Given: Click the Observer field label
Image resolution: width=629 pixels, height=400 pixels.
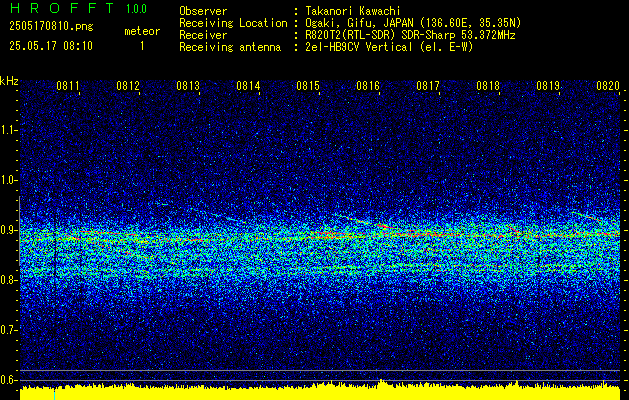Looking at the screenshot, I should point(203,11).
